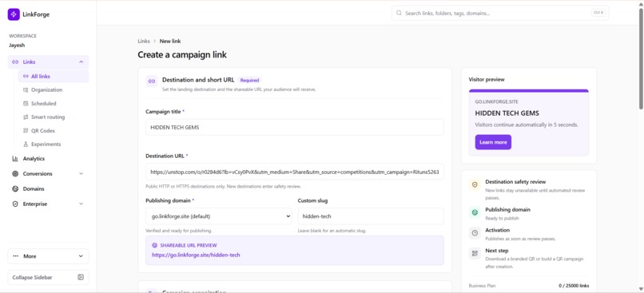Click the Conversions target icon
The width and height of the screenshot is (644, 293).
pyautogui.click(x=15, y=173)
